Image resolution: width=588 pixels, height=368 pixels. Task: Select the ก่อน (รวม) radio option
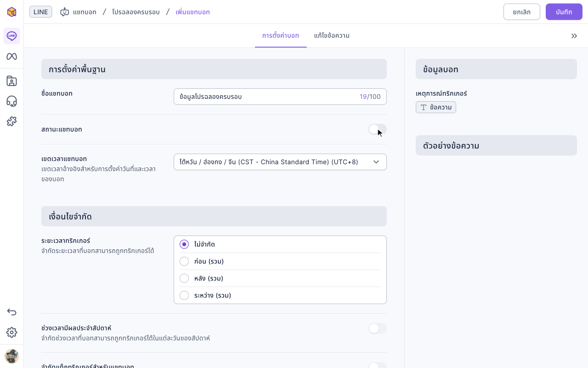point(184,261)
